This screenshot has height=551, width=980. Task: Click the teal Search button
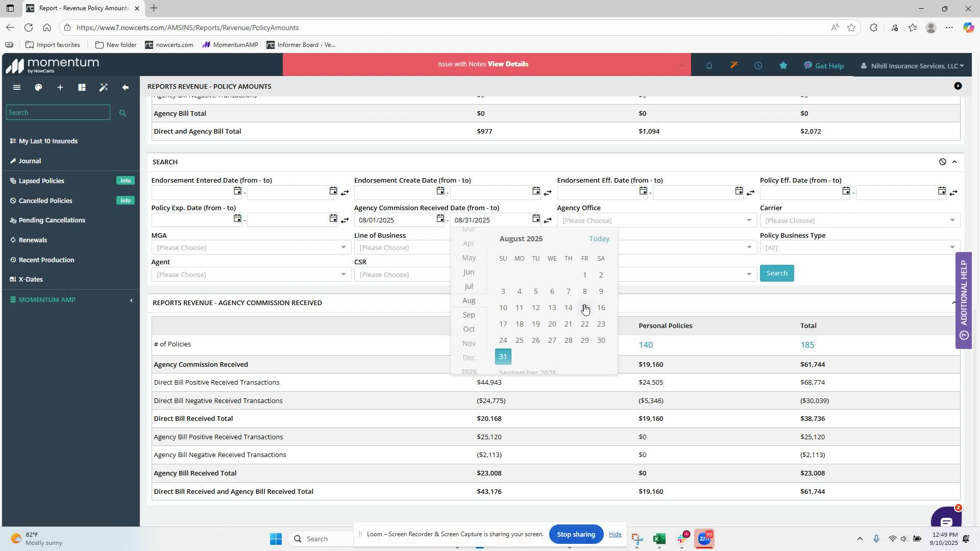point(776,273)
